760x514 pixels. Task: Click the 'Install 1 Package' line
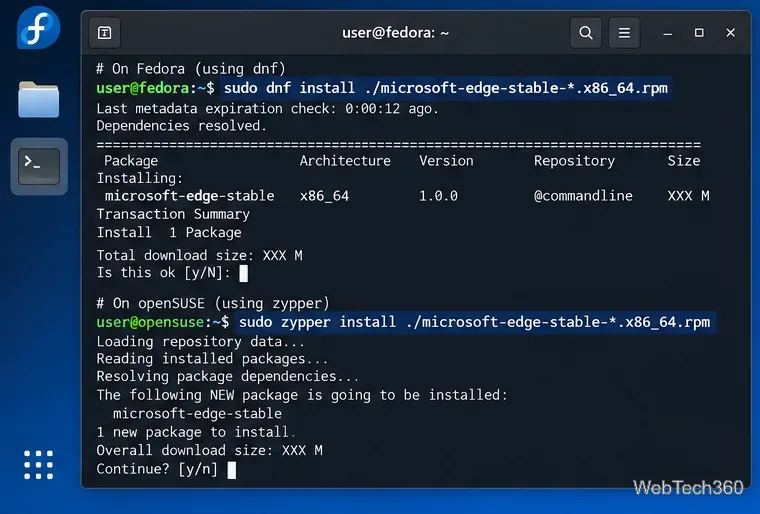point(169,232)
